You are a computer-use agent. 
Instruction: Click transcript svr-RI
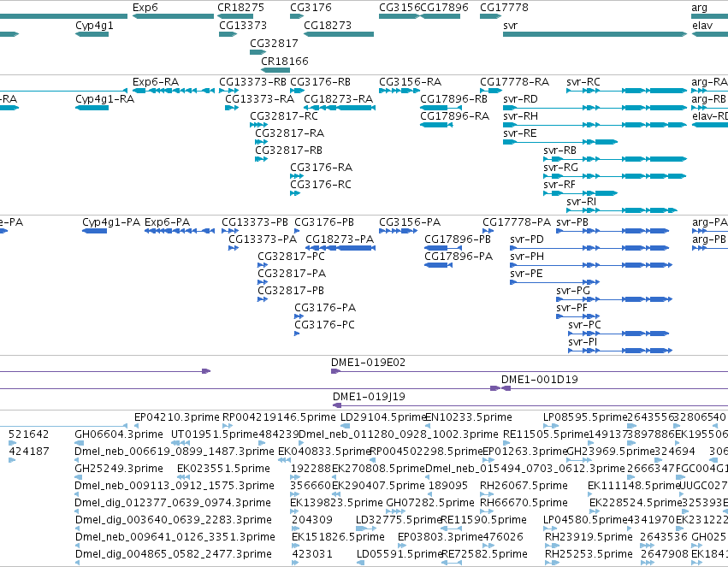pyautogui.click(x=622, y=210)
